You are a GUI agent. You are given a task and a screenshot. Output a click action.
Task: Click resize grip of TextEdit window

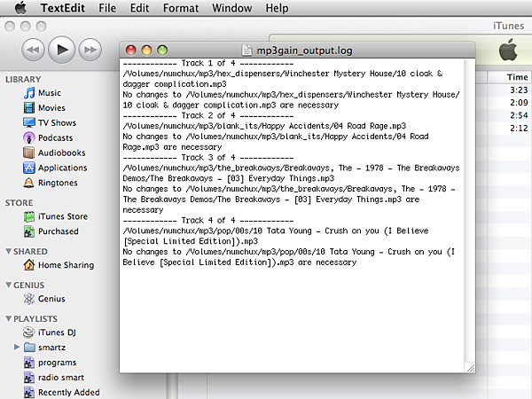(x=470, y=368)
